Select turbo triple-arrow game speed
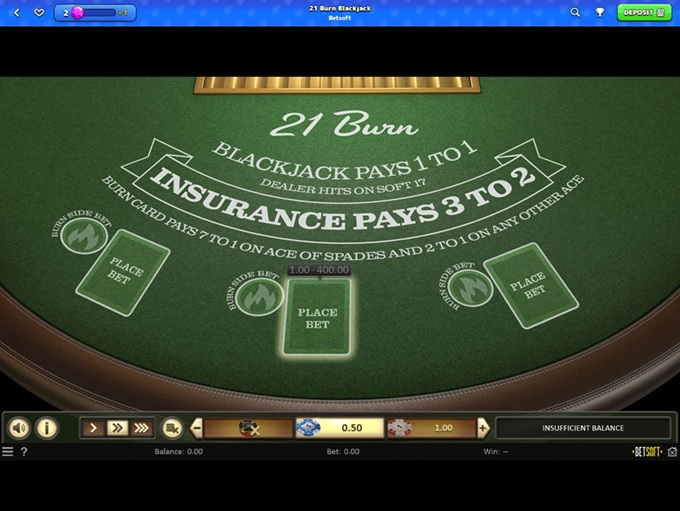The image size is (680, 511). (x=141, y=428)
